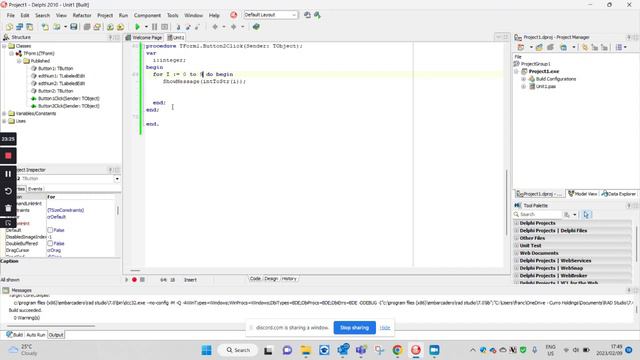
Task: Open the Object Inspector component dropdown
Action: [117, 179]
